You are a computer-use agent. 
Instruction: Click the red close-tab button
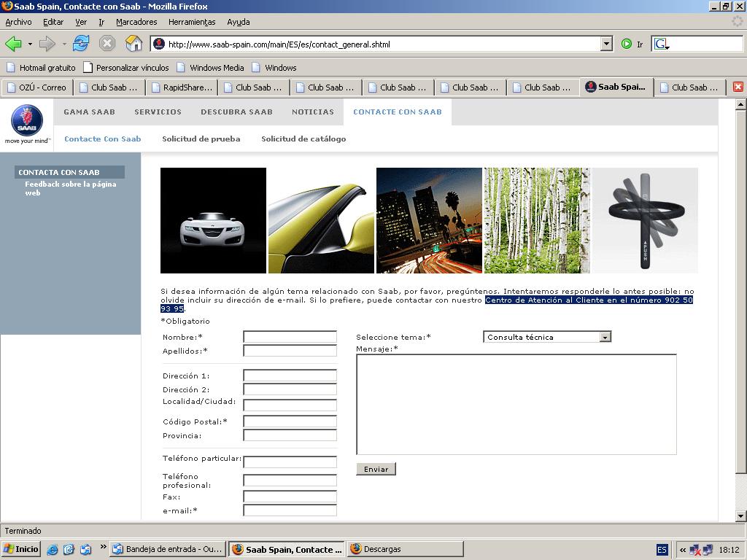(x=738, y=87)
